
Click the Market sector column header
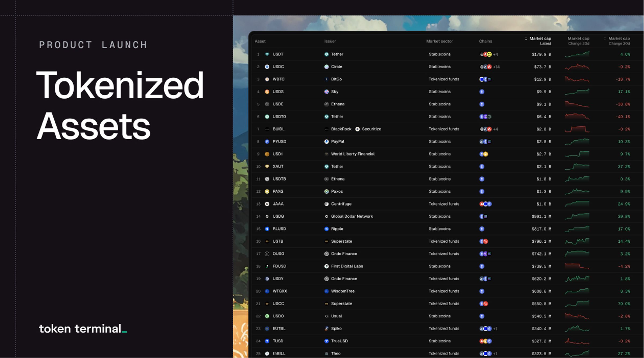click(x=440, y=41)
